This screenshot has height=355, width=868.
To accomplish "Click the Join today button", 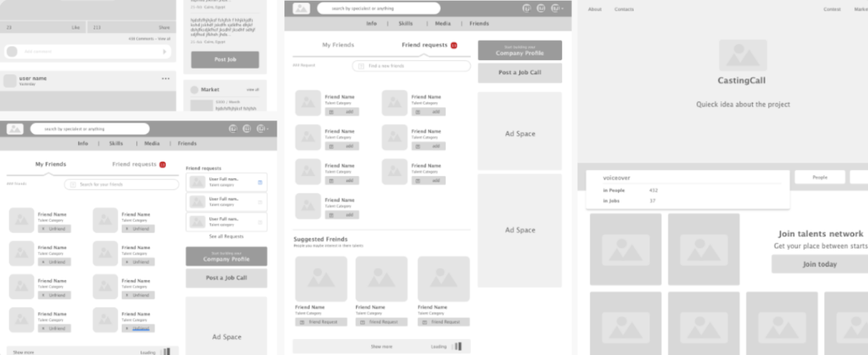I will tap(820, 264).
